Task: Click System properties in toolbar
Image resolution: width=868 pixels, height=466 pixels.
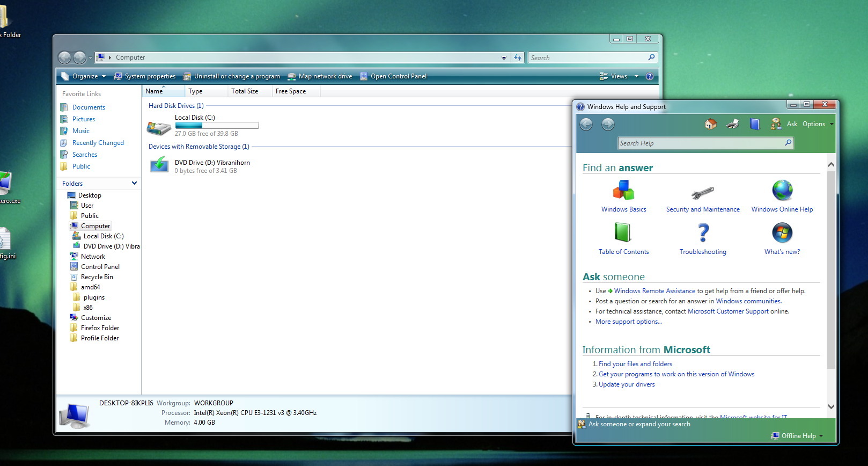Action: click(x=145, y=76)
